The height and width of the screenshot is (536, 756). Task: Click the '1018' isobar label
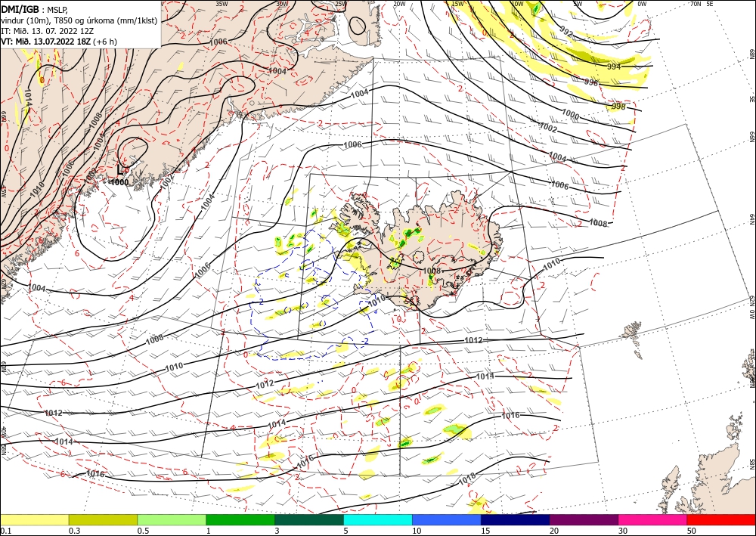tap(466, 479)
